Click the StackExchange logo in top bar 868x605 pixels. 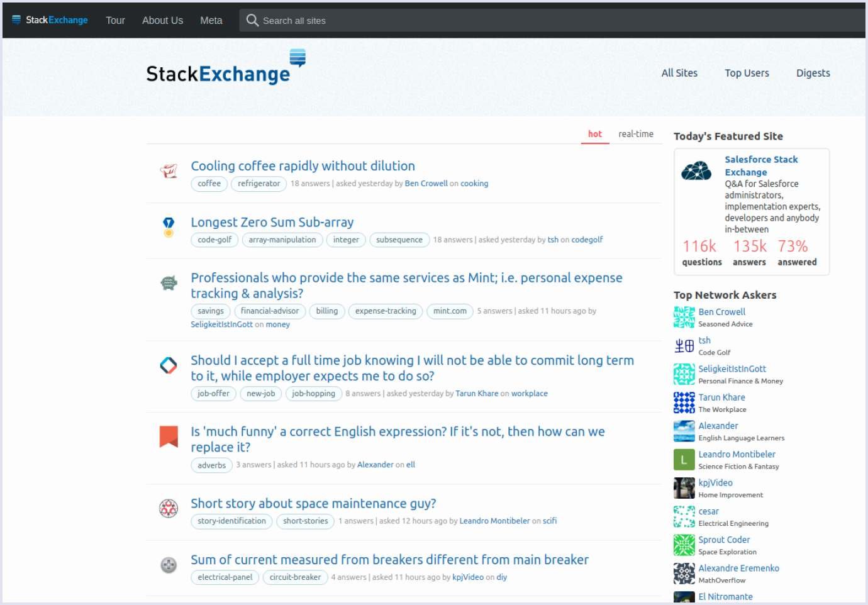(50, 20)
